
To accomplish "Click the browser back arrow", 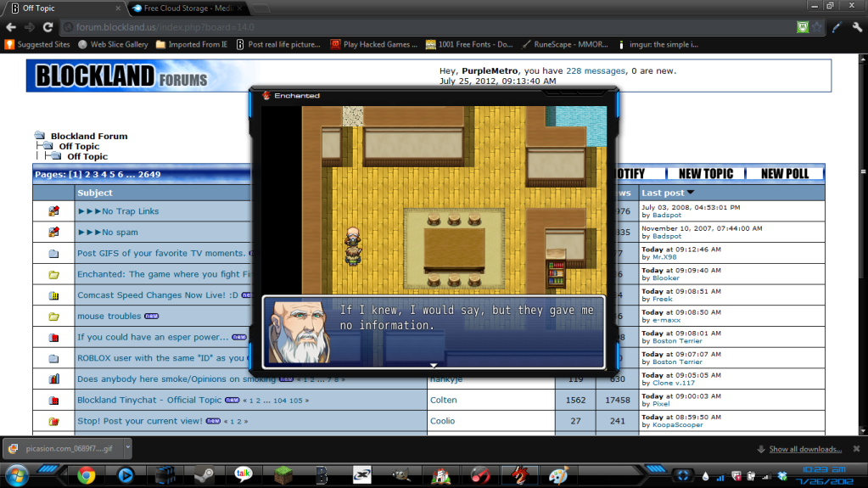I will (11, 27).
